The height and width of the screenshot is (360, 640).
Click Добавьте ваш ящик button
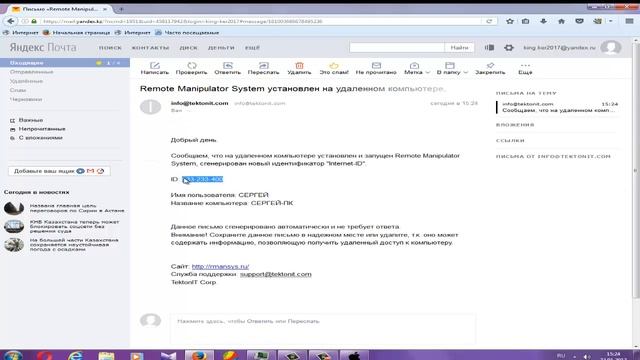pos(59,171)
